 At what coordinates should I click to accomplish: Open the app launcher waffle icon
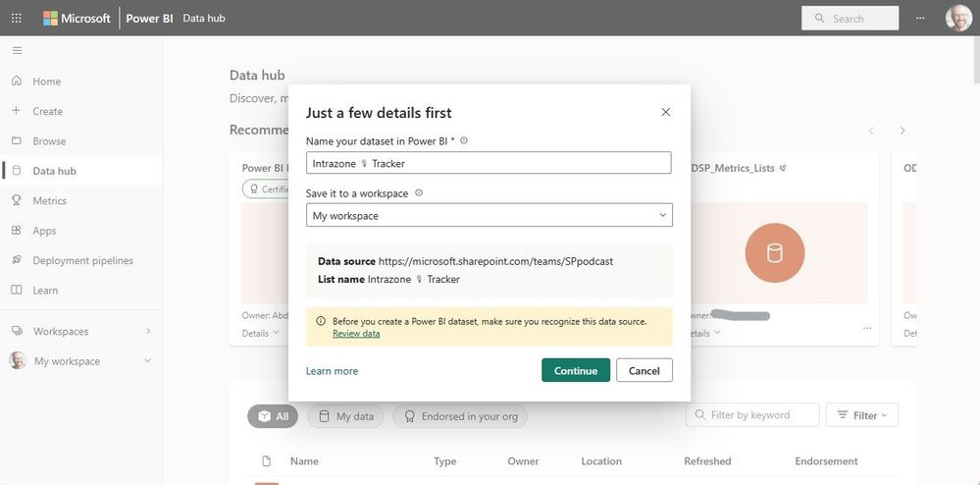tap(17, 18)
